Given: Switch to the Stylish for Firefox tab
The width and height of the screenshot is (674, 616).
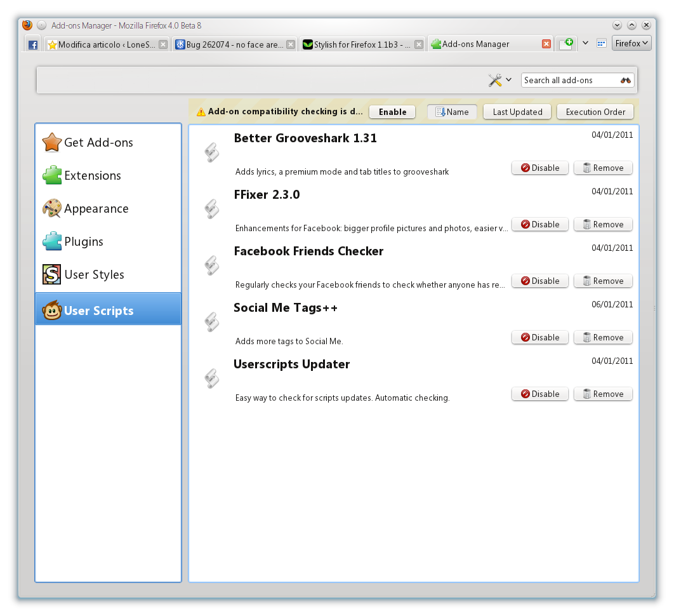Looking at the screenshot, I should [x=362, y=44].
